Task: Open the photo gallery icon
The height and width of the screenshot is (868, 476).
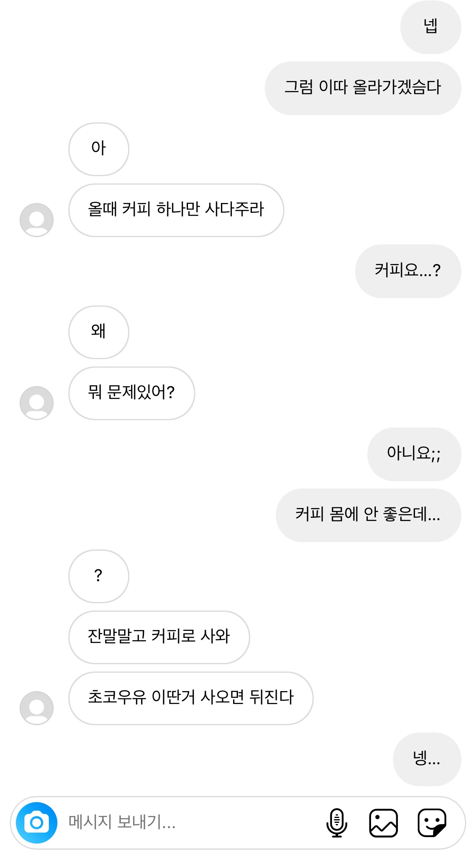Action: point(383,822)
